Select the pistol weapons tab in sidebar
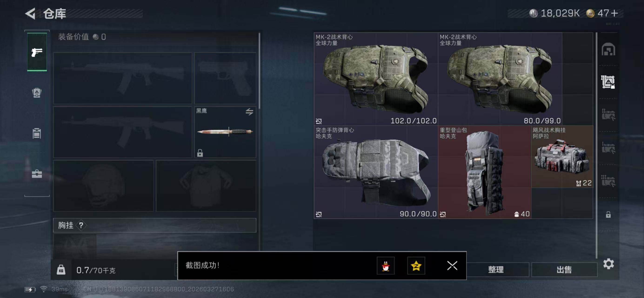 tap(37, 52)
